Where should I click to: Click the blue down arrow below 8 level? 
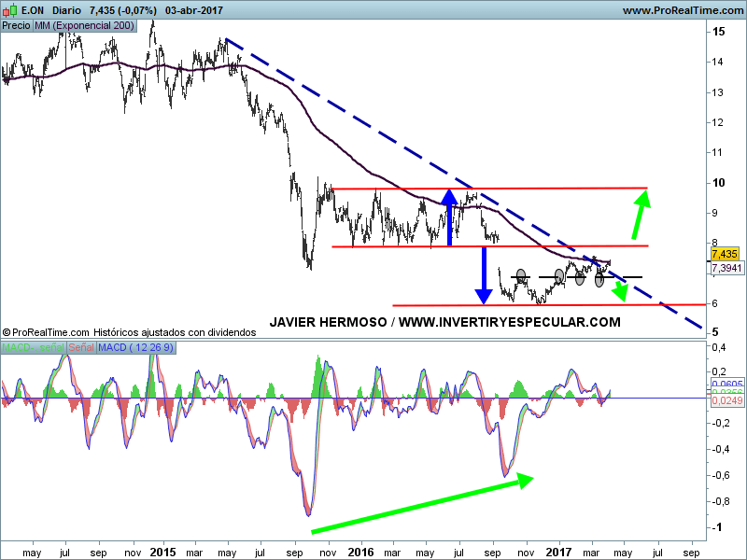pos(484,275)
